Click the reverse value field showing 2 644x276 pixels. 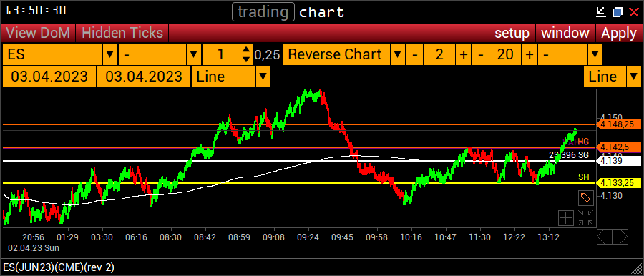[439, 54]
